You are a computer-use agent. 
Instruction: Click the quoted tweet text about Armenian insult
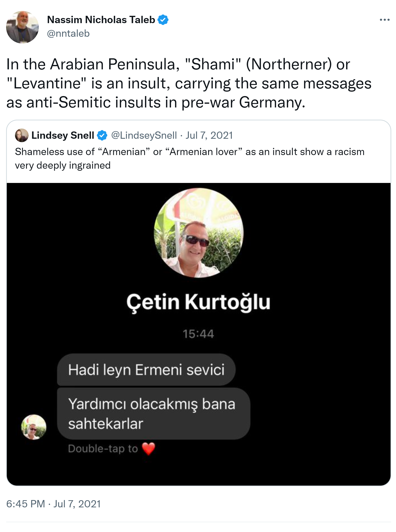[x=190, y=159]
